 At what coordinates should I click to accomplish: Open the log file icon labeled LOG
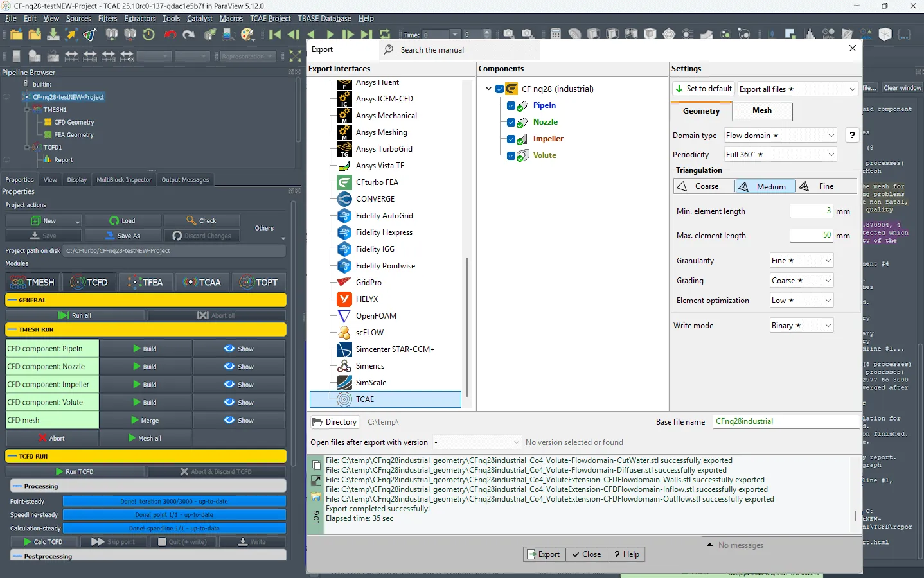click(x=316, y=517)
